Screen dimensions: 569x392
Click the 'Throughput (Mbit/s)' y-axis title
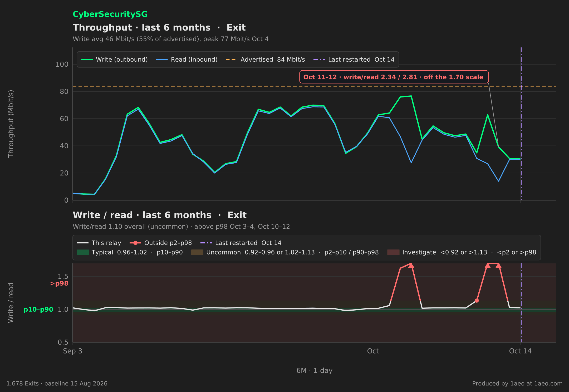tap(11, 124)
